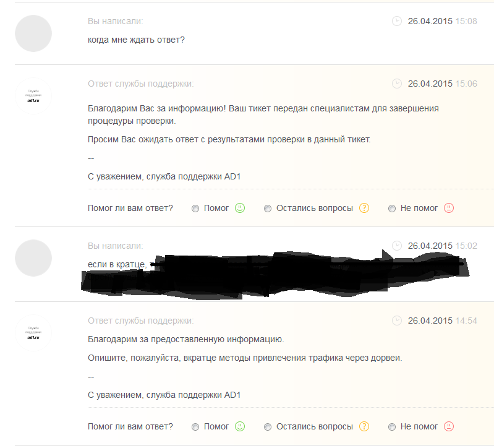Viewport: 494px width, 448px height.
Task: Click the red sad face icon in the 15:06 reply
Action: click(x=449, y=208)
